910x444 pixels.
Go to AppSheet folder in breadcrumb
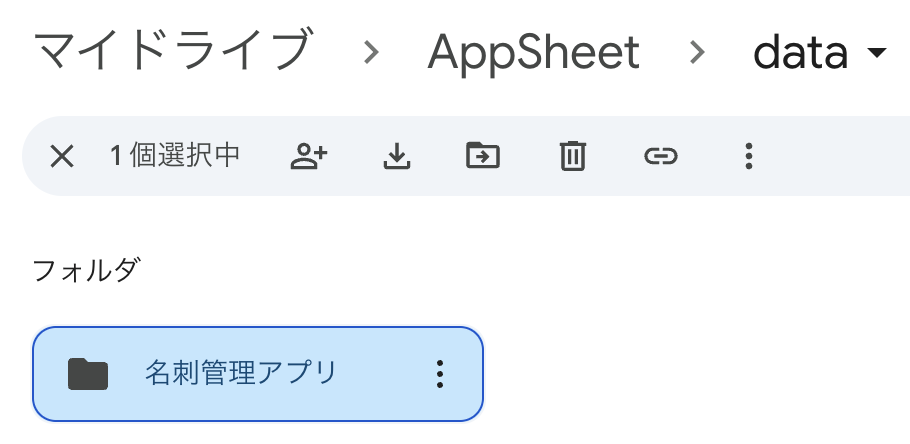[533, 52]
